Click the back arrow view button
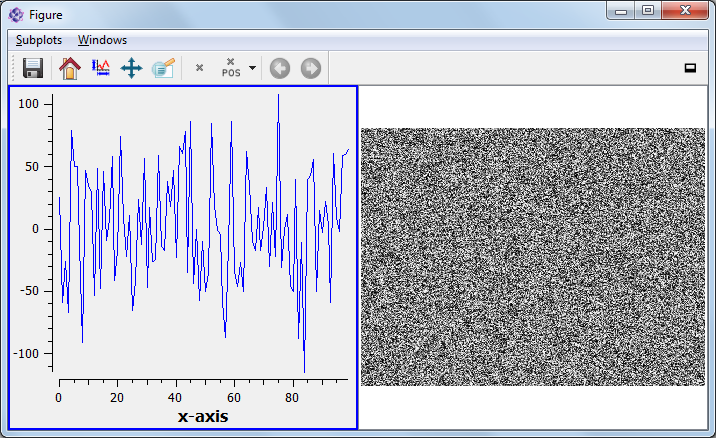The width and height of the screenshot is (716, 438). pyautogui.click(x=280, y=68)
